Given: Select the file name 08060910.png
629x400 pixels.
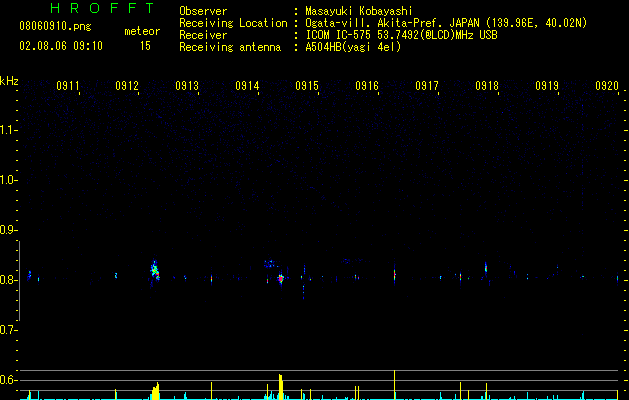Looking at the screenshot, I should pos(55,27).
